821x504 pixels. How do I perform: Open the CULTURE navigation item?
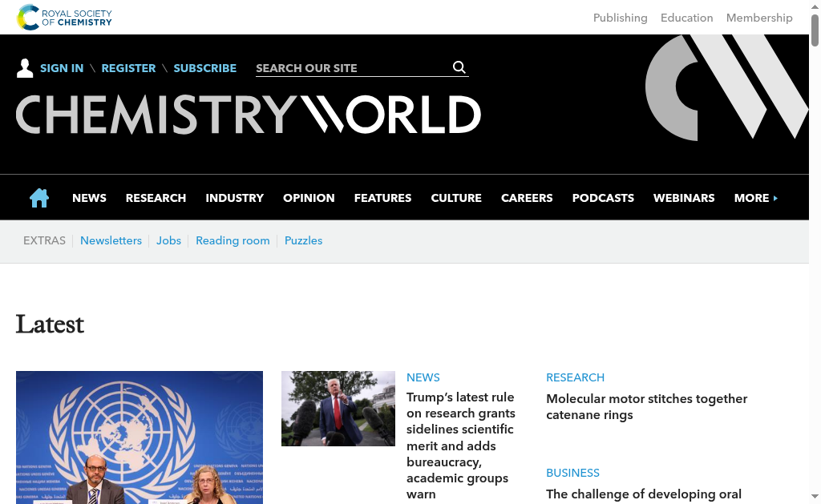(x=456, y=198)
